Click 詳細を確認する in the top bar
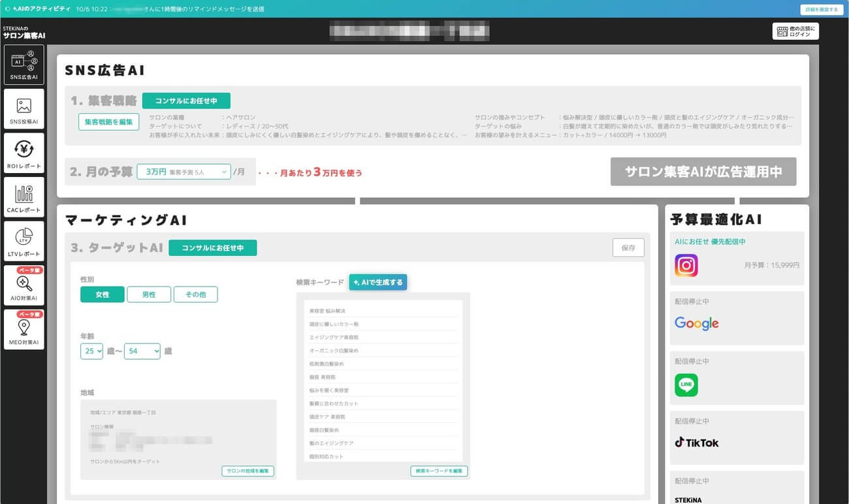This screenshot has width=849, height=504. click(x=822, y=10)
